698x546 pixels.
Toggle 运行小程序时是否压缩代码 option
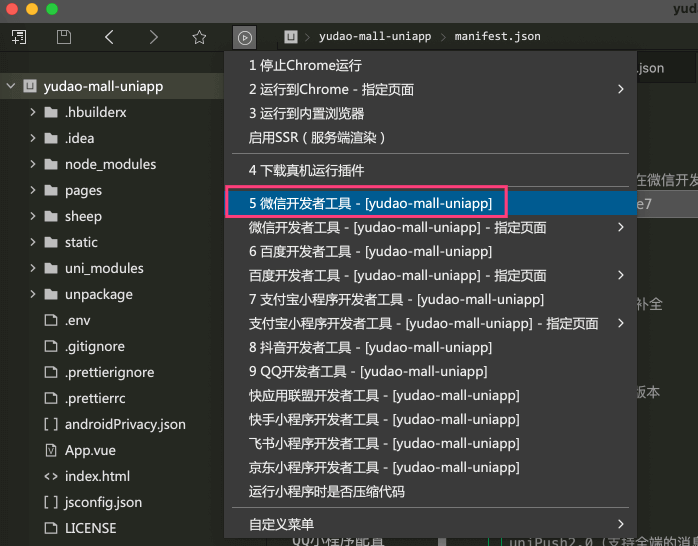pos(326,491)
